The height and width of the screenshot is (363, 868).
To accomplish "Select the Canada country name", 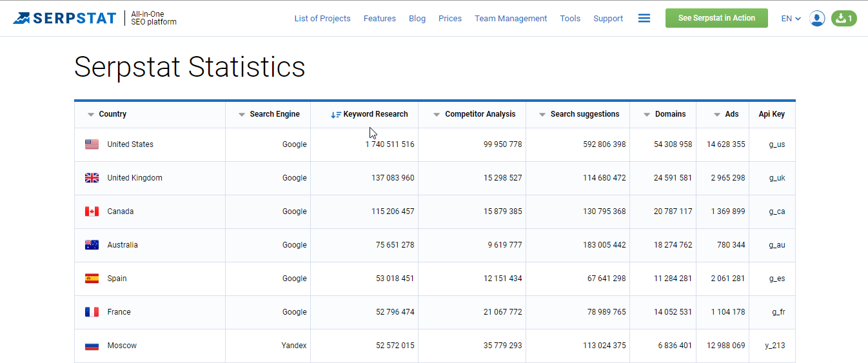I will tap(121, 211).
